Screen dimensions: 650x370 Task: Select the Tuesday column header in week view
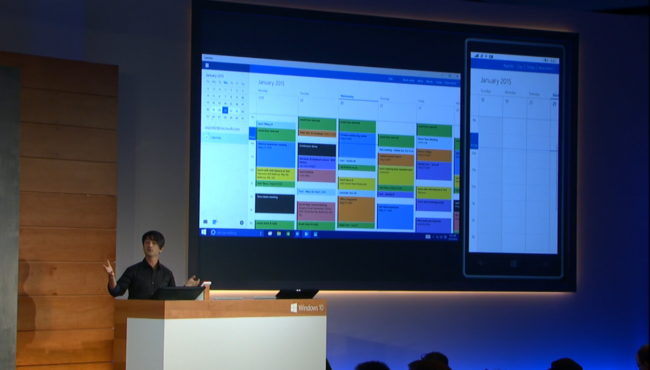pyautogui.click(x=303, y=93)
